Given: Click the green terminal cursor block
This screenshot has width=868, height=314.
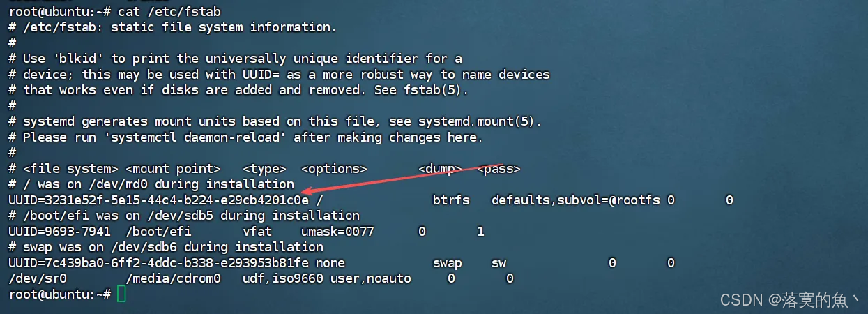Looking at the screenshot, I should (122, 294).
